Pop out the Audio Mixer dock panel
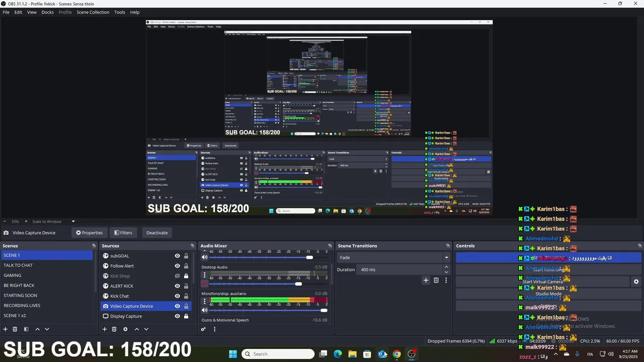Screen dimensions: 644x362 (x=330, y=246)
